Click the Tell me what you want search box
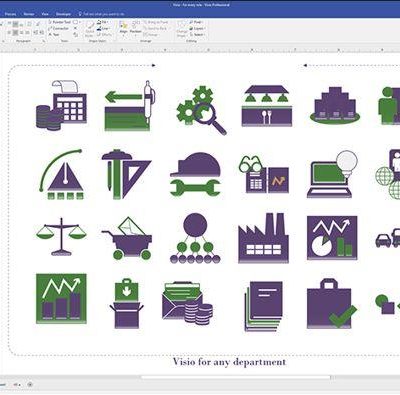This screenshot has height=395, width=400. (101, 14)
